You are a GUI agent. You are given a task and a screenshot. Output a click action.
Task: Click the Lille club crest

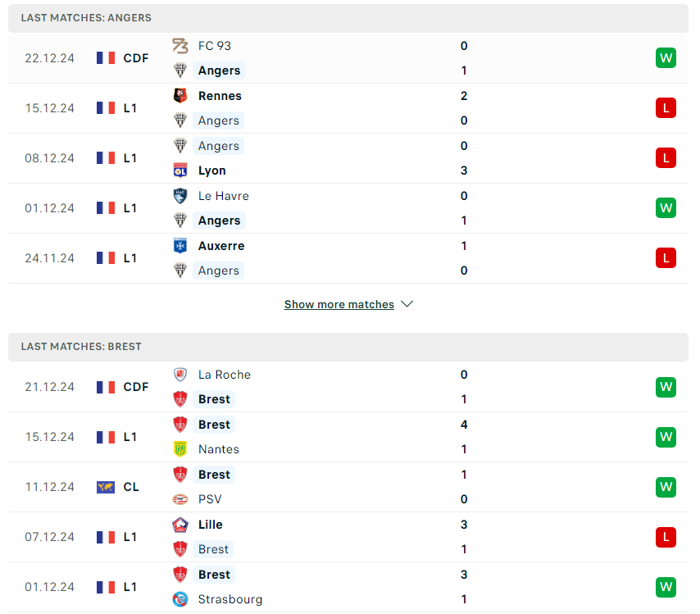point(180,525)
